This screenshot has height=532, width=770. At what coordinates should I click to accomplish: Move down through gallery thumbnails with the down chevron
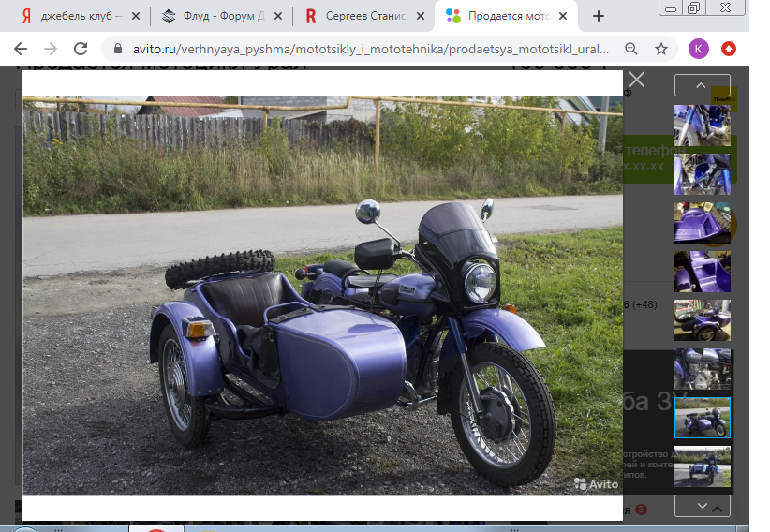point(703,506)
